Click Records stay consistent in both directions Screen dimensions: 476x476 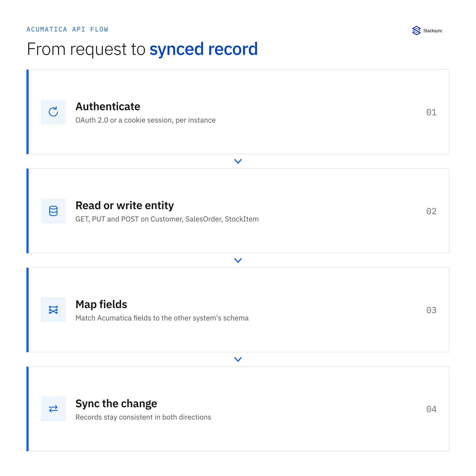tap(143, 417)
